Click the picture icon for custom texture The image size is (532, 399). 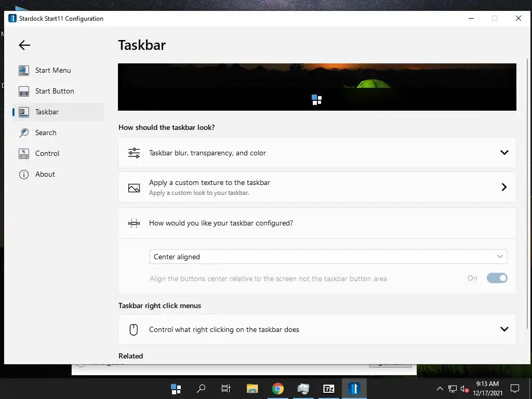pos(134,188)
